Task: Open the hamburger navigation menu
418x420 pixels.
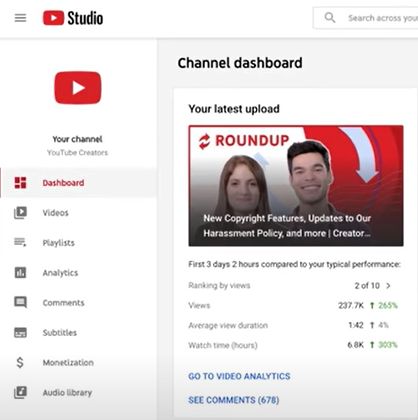Action: coord(20,18)
